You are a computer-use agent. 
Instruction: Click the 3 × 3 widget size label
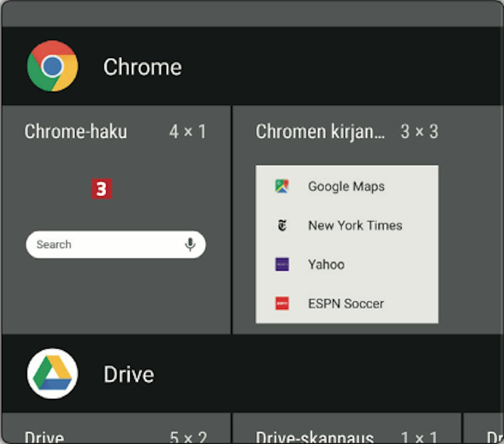[x=419, y=131]
